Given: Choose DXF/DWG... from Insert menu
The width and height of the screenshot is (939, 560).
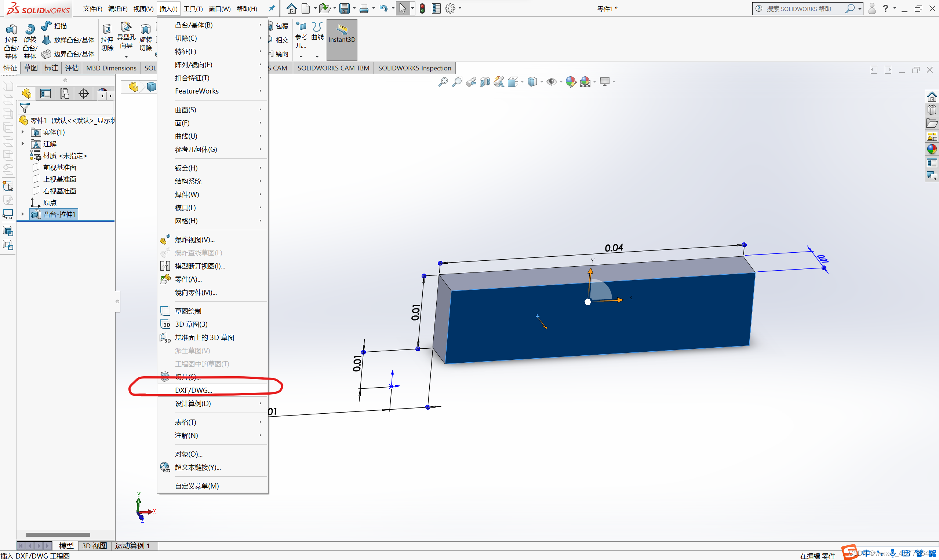Looking at the screenshot, I should [193, 390].
